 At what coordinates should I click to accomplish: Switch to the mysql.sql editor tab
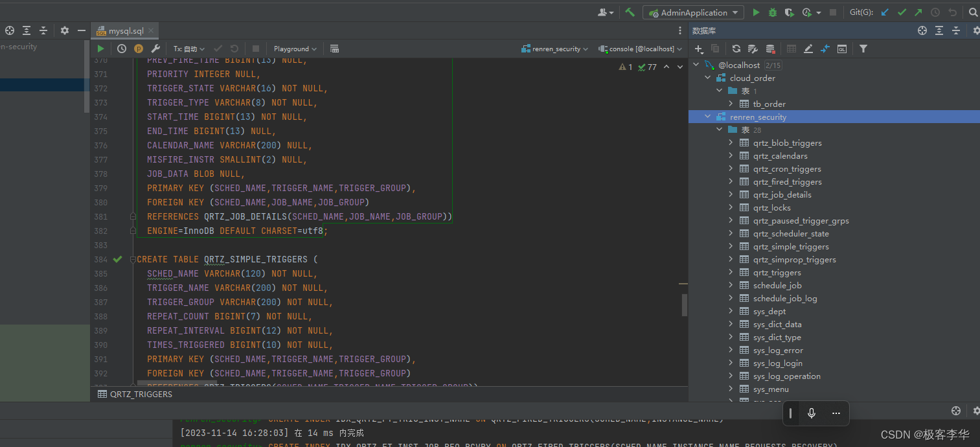point(125,31)
